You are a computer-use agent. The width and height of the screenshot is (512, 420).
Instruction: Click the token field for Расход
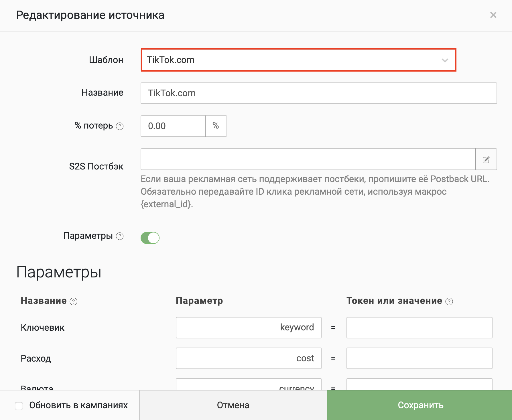click(x=419, y=358)
